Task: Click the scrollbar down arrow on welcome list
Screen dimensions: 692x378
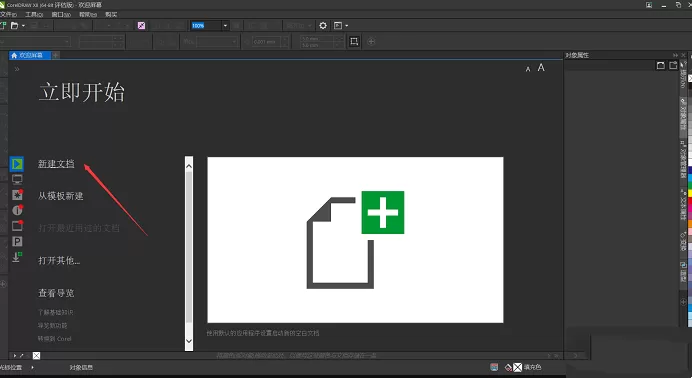Action: [x=189, y=341]
